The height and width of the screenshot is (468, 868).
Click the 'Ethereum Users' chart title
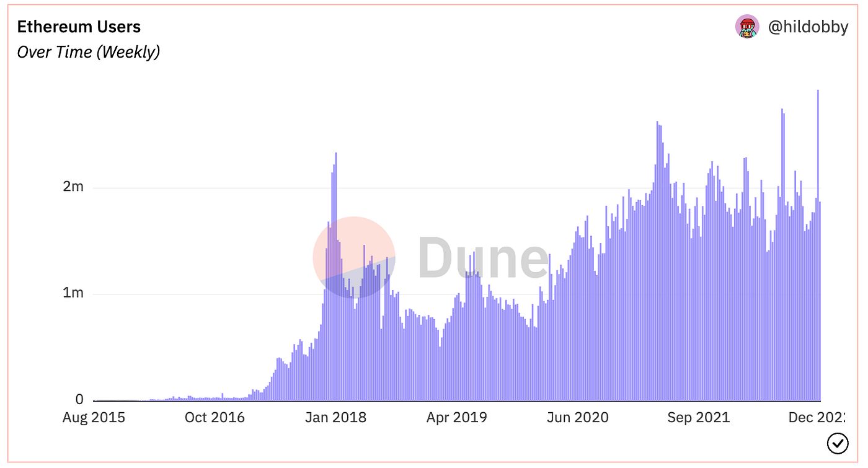(79, 27)
